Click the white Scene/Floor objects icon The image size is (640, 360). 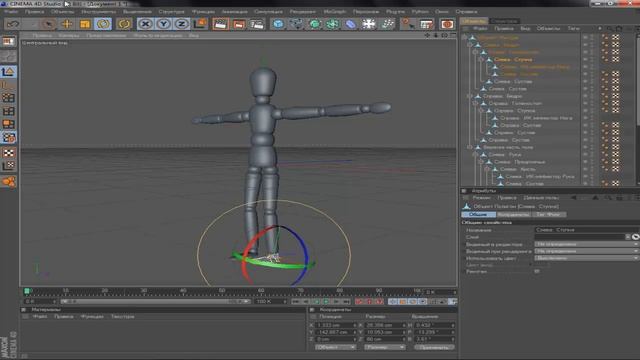[x=369, y=24]
